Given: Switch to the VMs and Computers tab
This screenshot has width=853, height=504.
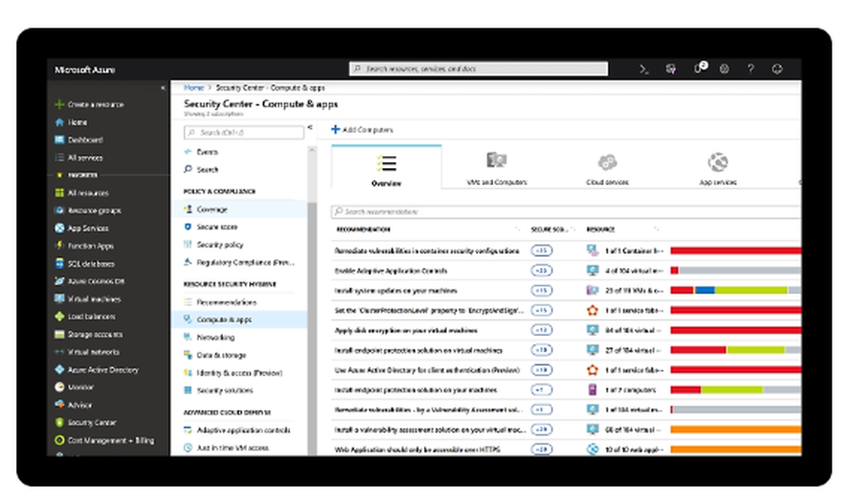Looking at the screenshot, I should [496, 167].
